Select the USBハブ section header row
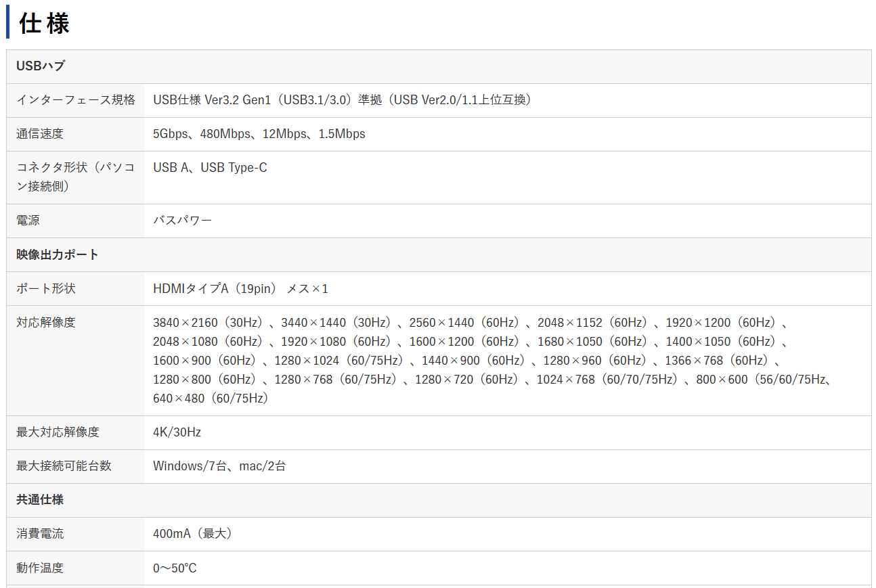Screen dimensions: 876x588 [439, 66]
